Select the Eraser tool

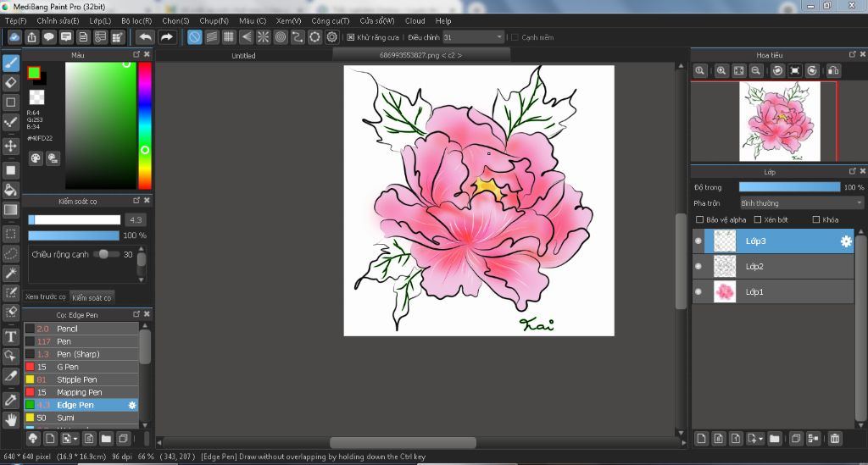tap(10, 83)
